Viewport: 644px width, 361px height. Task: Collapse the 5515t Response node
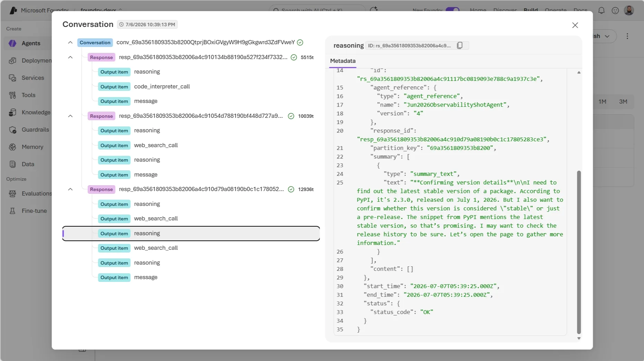[70, 57]
